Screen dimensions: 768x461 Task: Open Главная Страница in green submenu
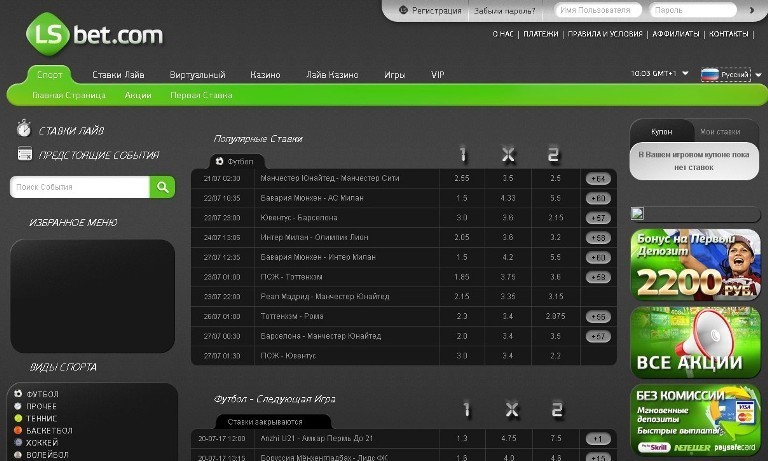(x=69, y=95)
